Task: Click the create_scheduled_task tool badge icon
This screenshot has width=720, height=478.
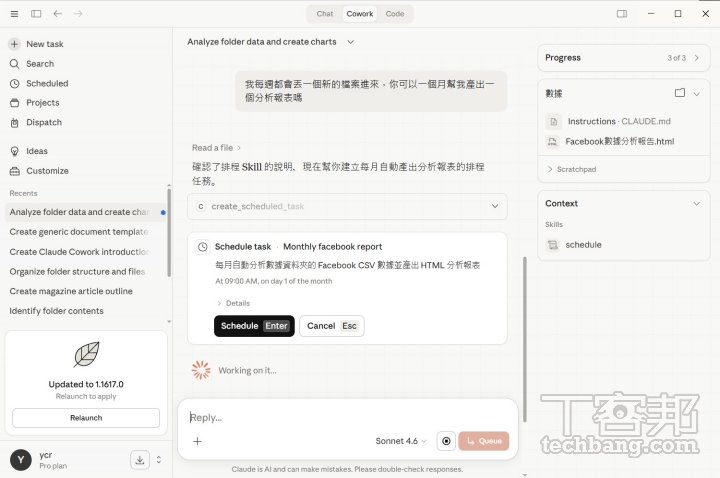Action: pos(201,207)
